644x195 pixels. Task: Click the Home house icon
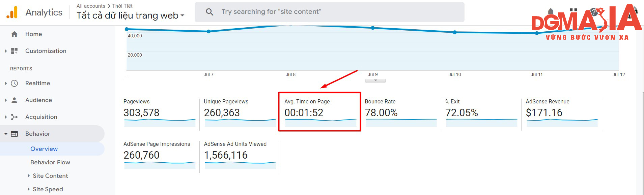(14, 34)
